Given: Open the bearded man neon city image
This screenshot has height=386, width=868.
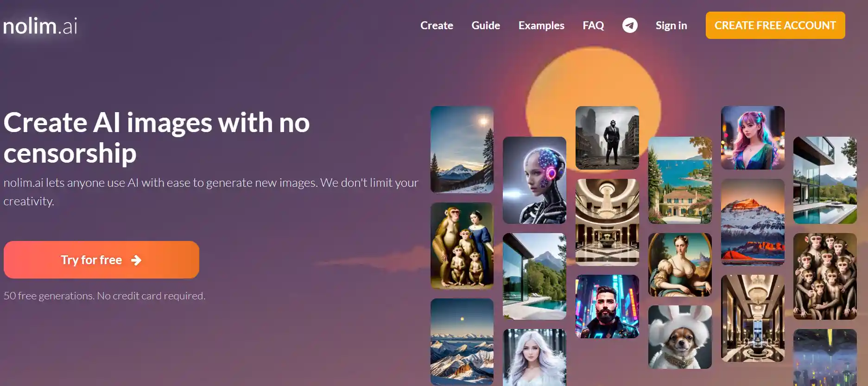Looking at the screenshot, I should point(607,306).
